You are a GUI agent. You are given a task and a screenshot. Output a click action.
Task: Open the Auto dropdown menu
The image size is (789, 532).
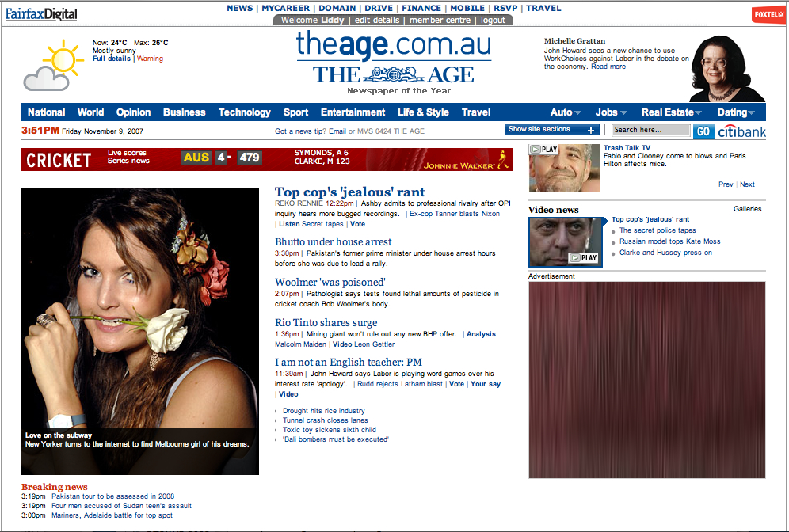tap(565, 112)
